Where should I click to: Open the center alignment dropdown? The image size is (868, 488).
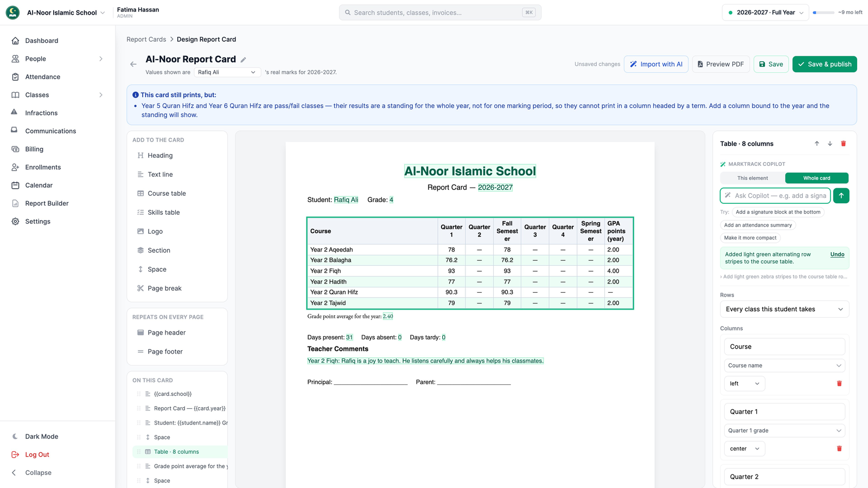745,448
